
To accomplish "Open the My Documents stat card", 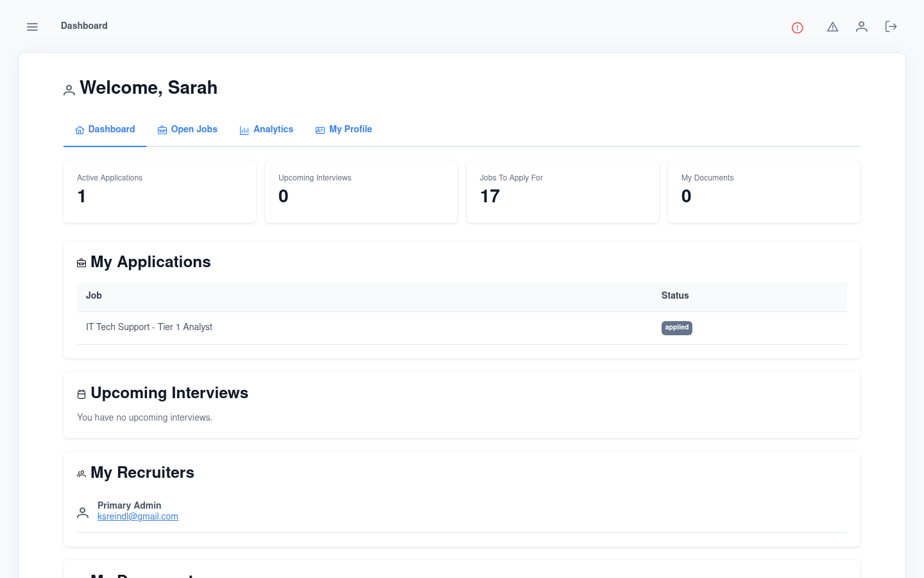I will point(764,192).
